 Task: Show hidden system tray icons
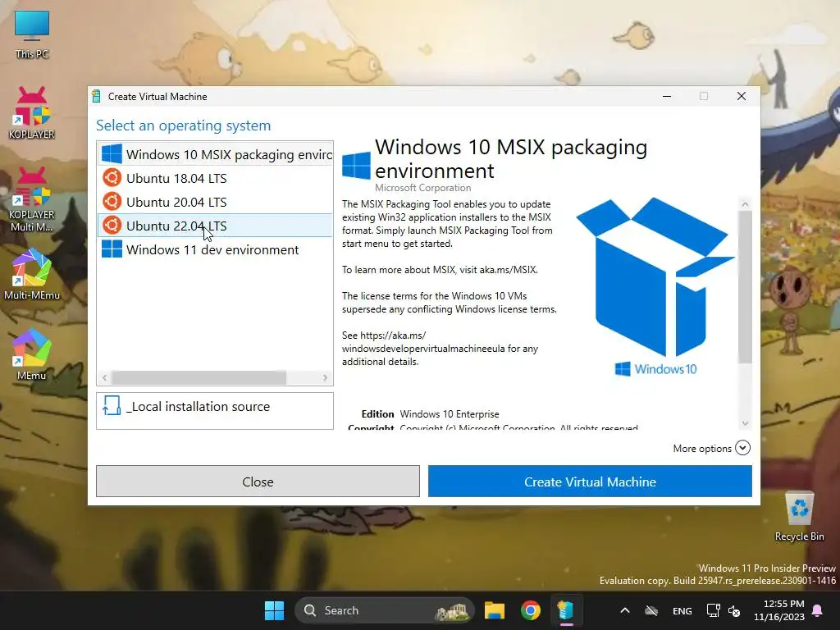coord(624,610)
